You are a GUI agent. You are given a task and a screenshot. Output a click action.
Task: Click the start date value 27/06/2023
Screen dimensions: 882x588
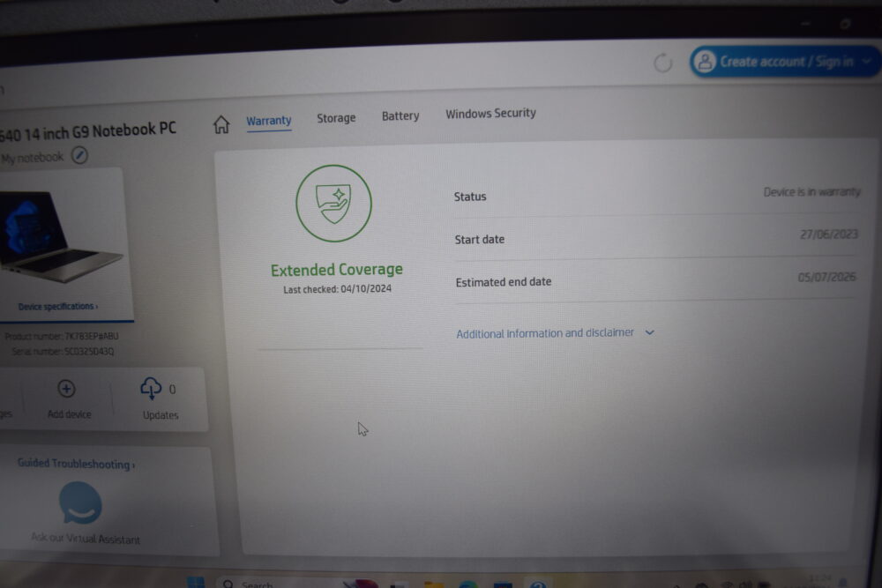click(x=828, y=234)
